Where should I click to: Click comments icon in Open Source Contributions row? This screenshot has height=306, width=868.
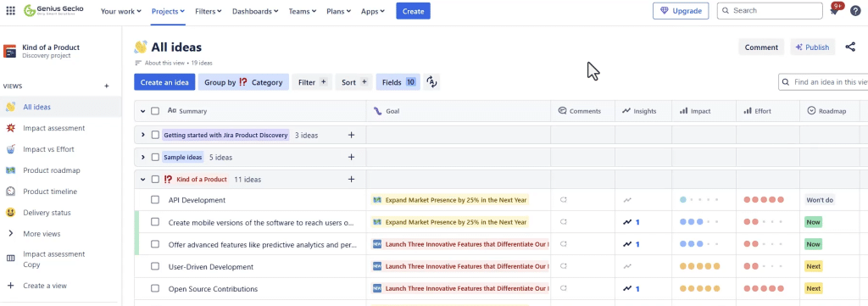564,288
